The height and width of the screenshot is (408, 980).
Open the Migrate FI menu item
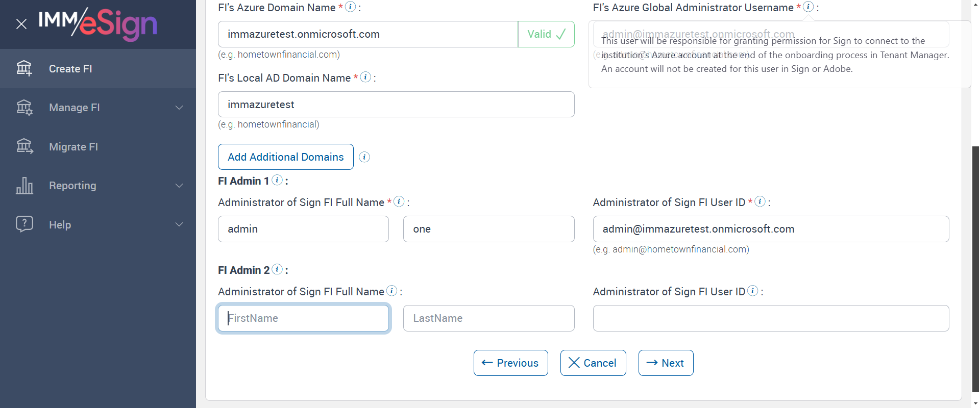tap(73, 147)
